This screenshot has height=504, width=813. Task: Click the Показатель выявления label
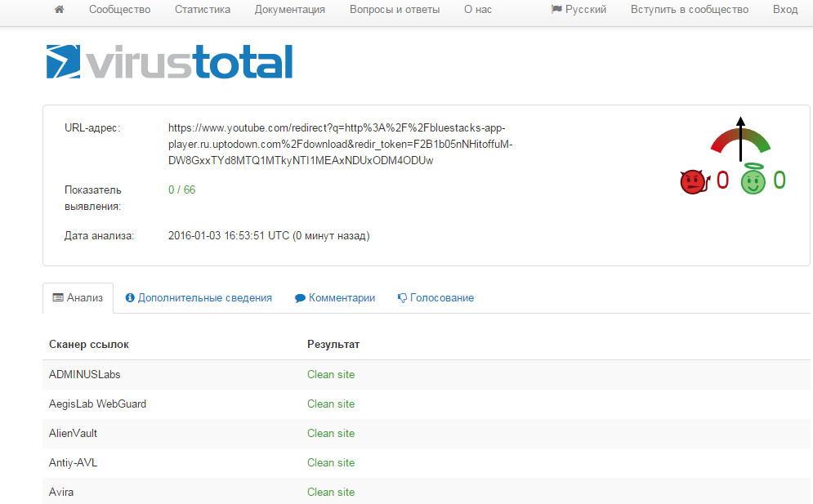tap(93, 198)
